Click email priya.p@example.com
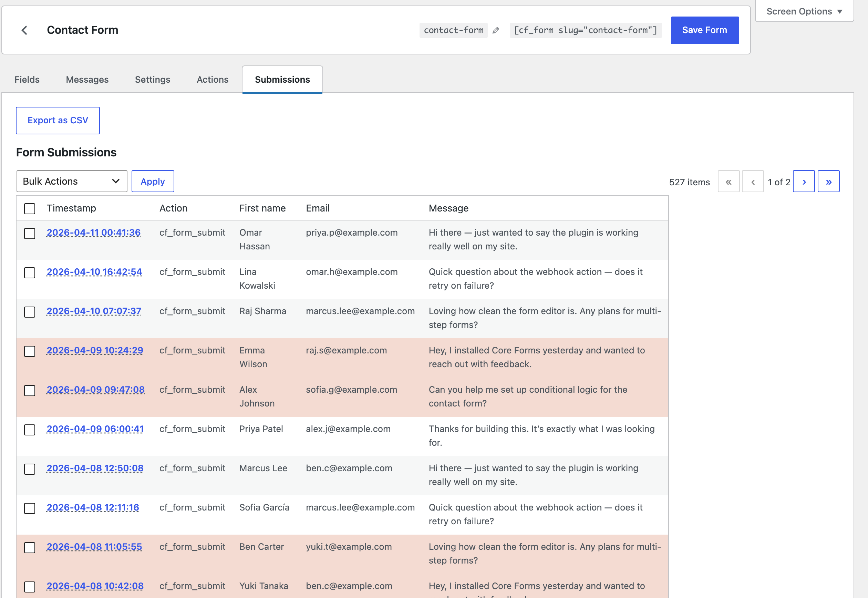The image size is (868, 598). point(352,233)
